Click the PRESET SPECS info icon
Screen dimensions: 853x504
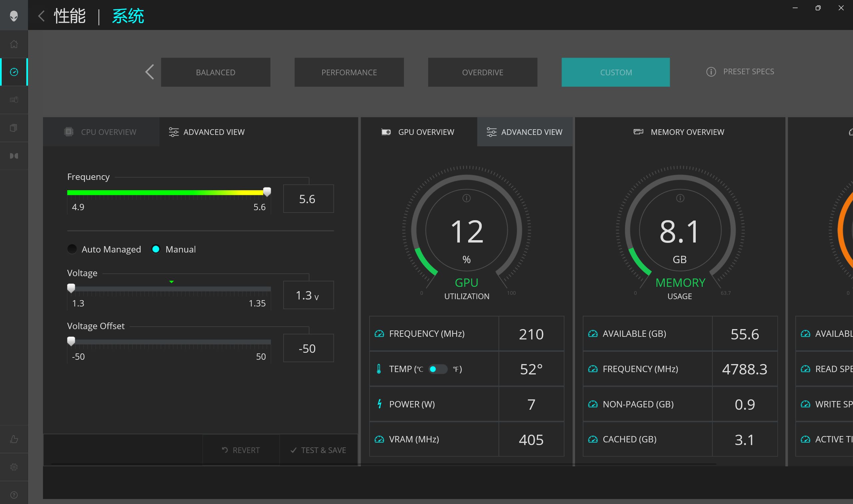(x=711, y=72)
